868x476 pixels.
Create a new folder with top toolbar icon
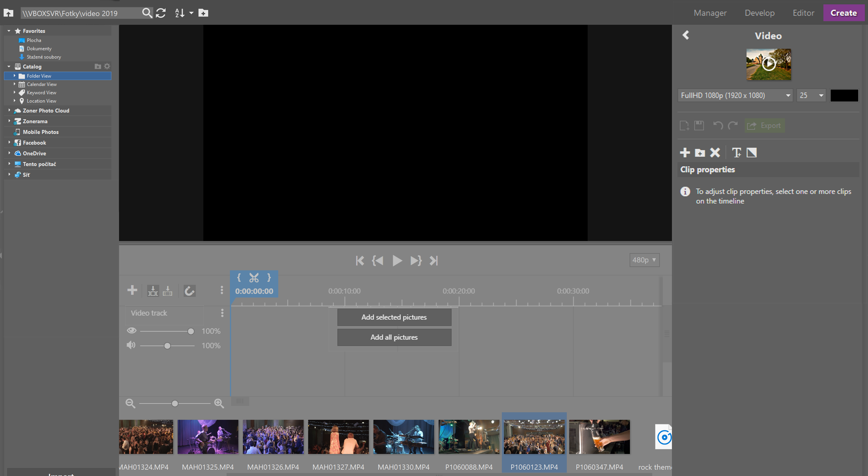(x=203, y=13)
